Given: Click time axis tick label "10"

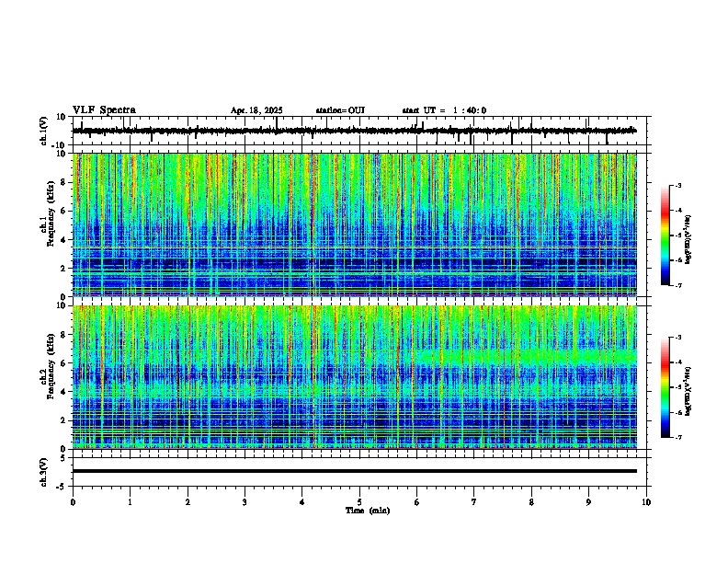Looking at the screenshot, I should point(646,502).
